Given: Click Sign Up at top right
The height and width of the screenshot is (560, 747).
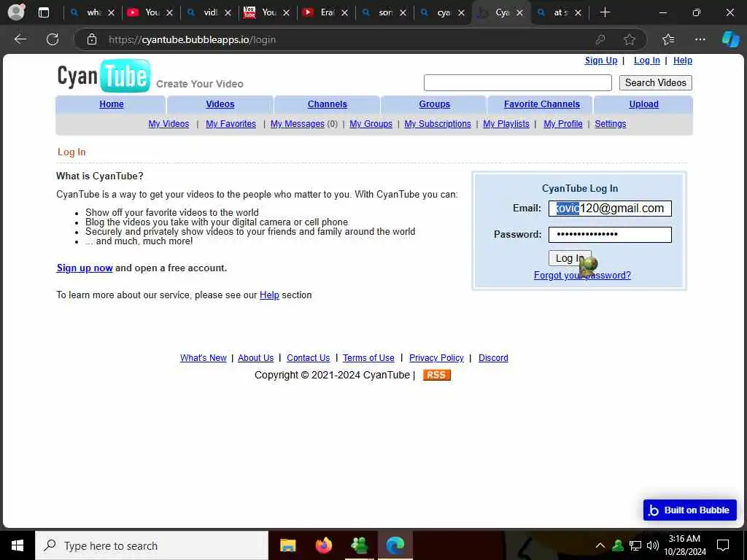Looking at the screenshot, I should click(601, 61).
